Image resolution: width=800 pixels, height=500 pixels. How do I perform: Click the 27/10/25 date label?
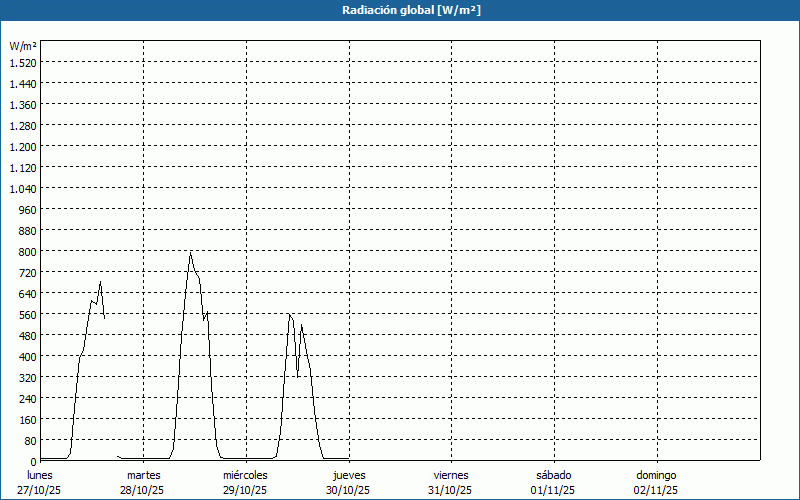(x=40, y=490)
